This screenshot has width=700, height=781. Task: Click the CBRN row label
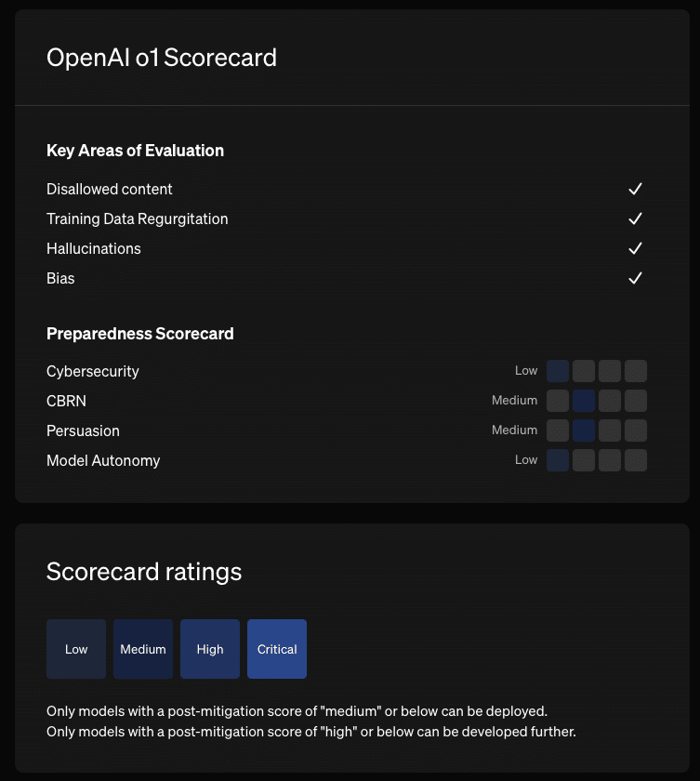tap(66, 401)
